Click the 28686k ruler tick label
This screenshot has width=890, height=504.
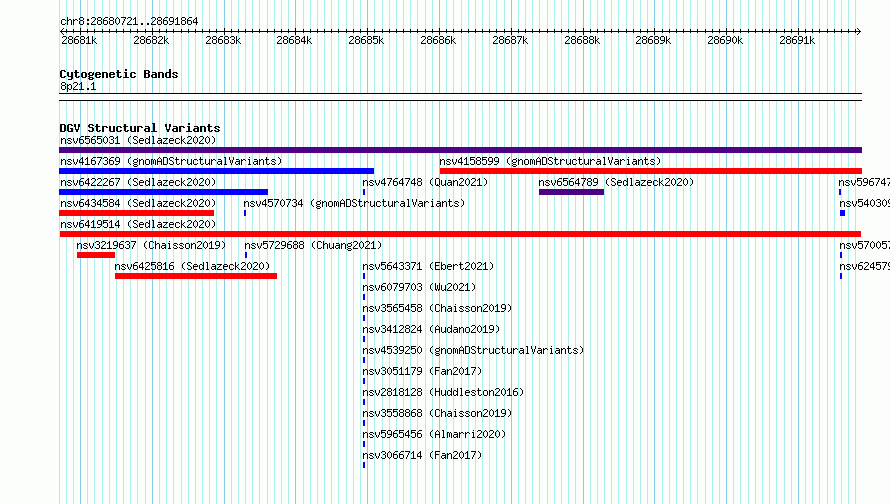[438, 40]
